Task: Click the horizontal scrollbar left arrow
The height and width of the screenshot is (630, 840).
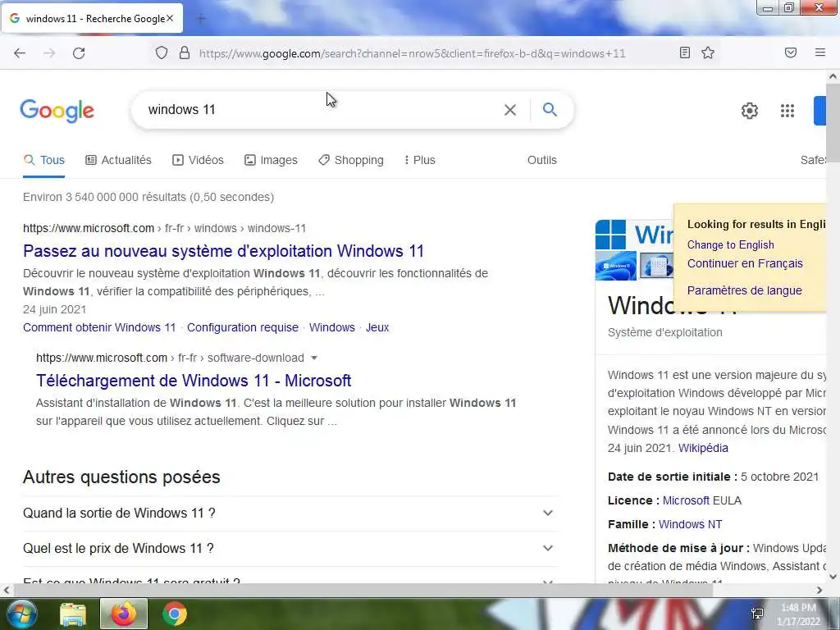Action: [x=7, y=591]
